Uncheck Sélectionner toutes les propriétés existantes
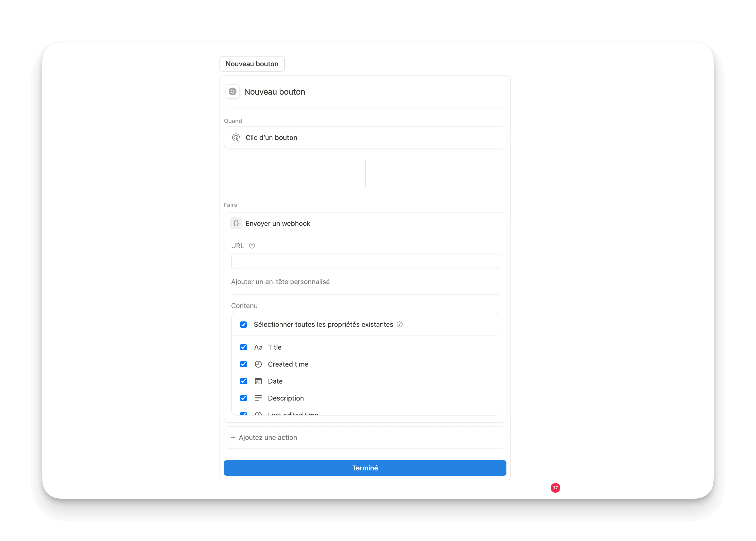756x541 pixels. click(x=243, y=324)
